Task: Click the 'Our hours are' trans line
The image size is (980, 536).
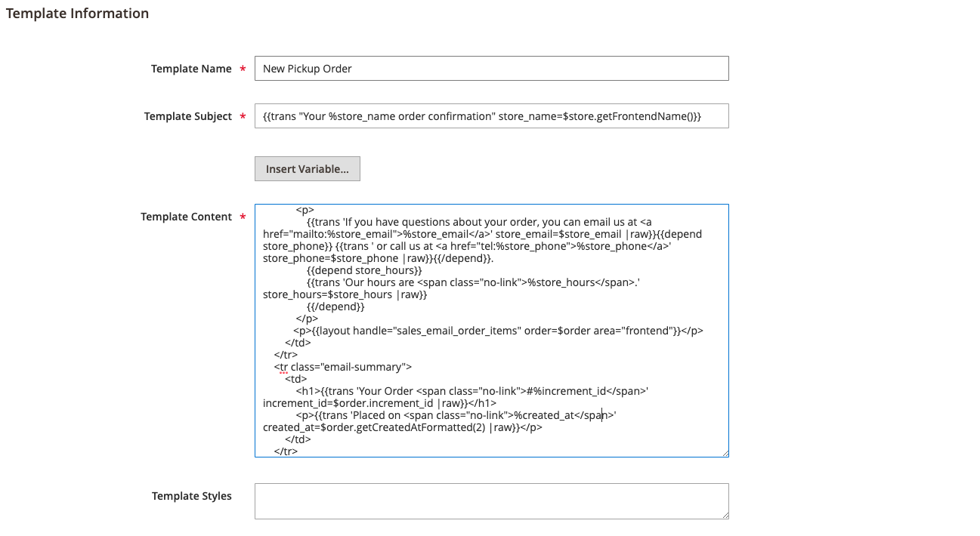Action: click(x=474, y=282)
